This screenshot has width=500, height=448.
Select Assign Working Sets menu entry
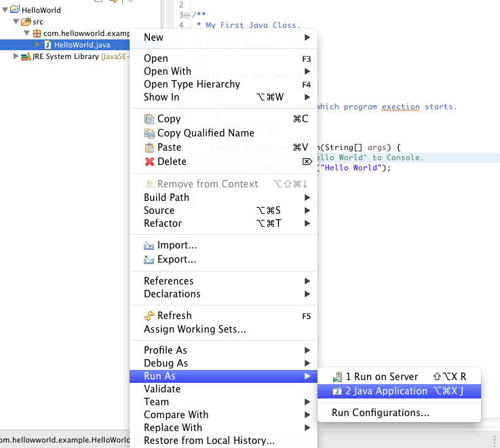(223, 329)
